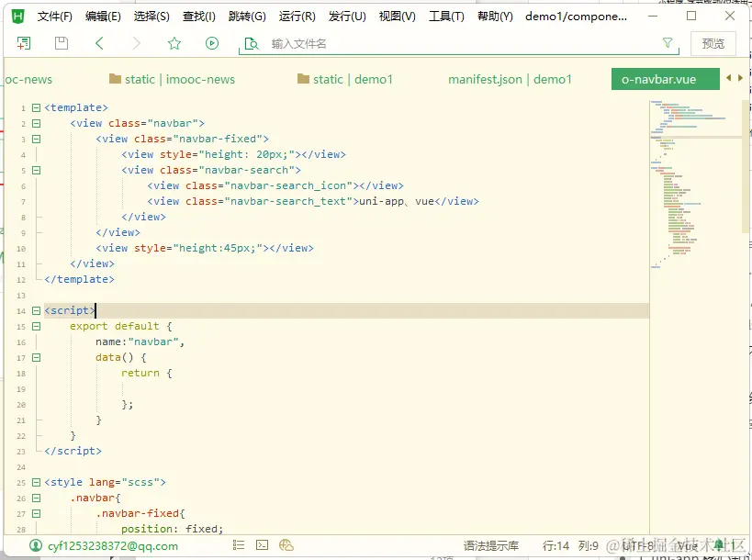Image resolution: width=752 pixels, height=560 pixels.
Task: Collapse the navbar-fixed view at line 3
Action: [x=36, y=139]
